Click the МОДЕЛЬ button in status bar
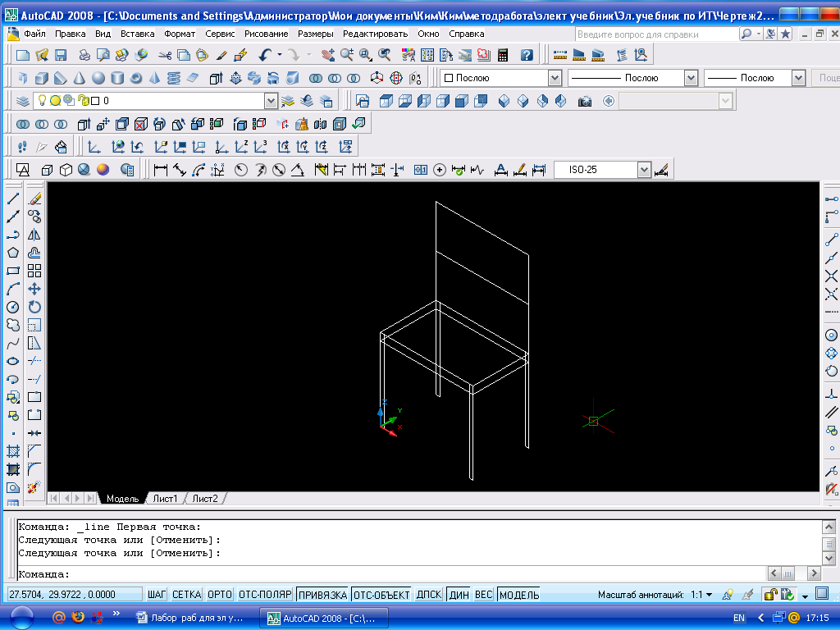 click(x=518, y=595)
